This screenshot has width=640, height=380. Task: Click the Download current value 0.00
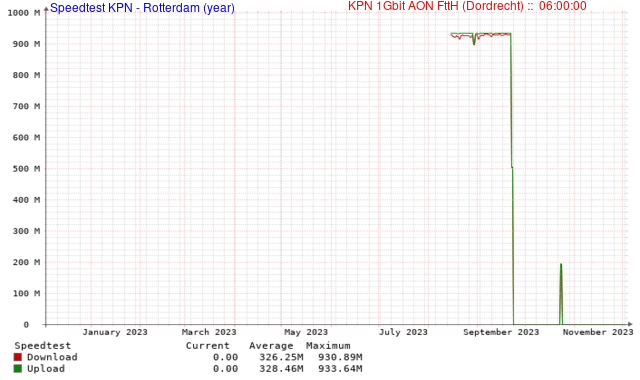[225, 358]
